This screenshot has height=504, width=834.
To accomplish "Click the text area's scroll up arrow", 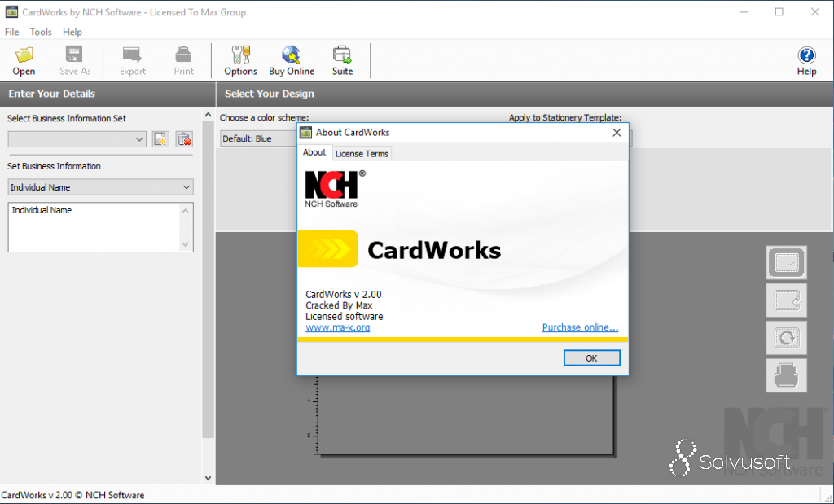I will tap(185, 211).
